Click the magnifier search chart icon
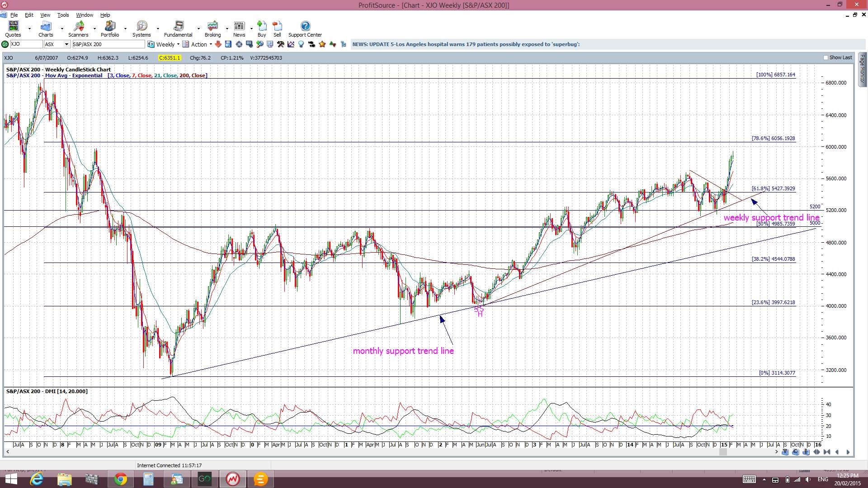The height and width of the screenshot is (488, 868). 259,44
